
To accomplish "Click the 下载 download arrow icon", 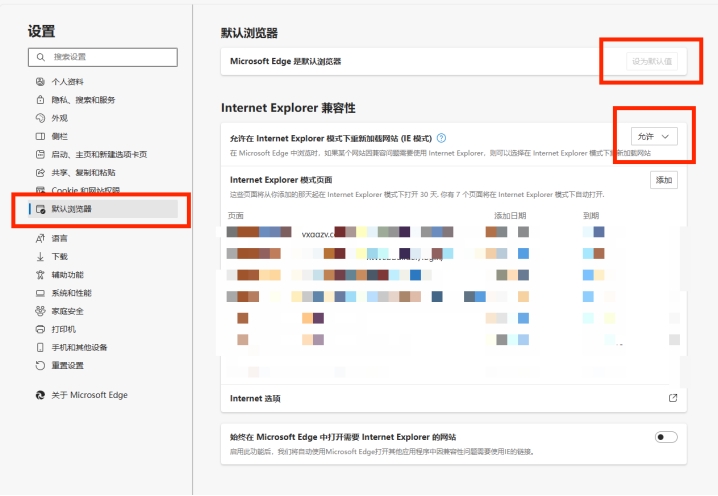I will click(40, 257).
